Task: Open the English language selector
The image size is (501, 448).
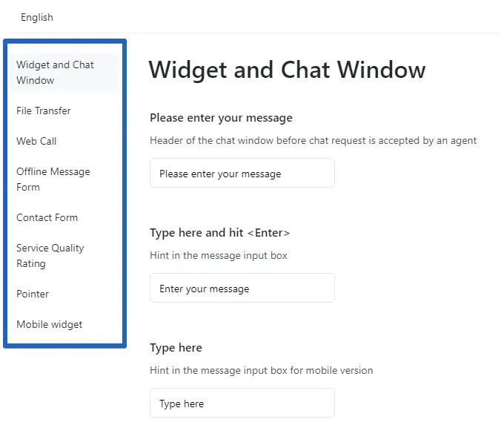Action: coord(37,17)
